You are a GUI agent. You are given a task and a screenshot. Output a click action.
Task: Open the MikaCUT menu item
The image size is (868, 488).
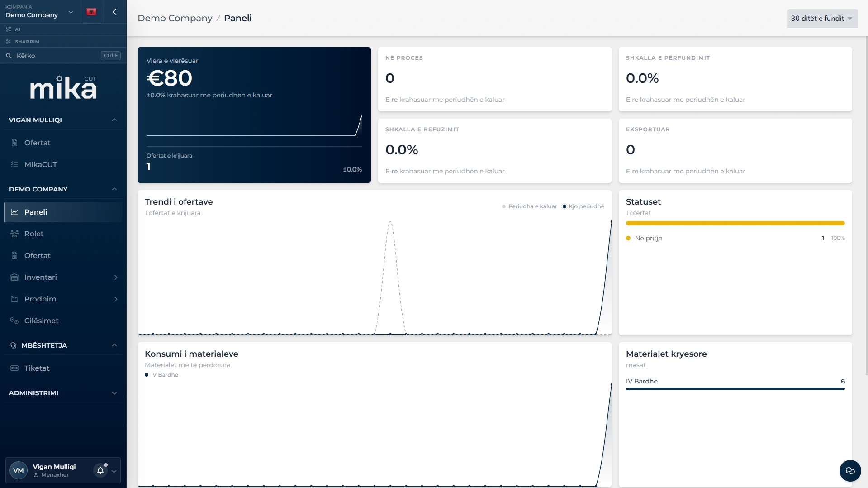point(63,164)
